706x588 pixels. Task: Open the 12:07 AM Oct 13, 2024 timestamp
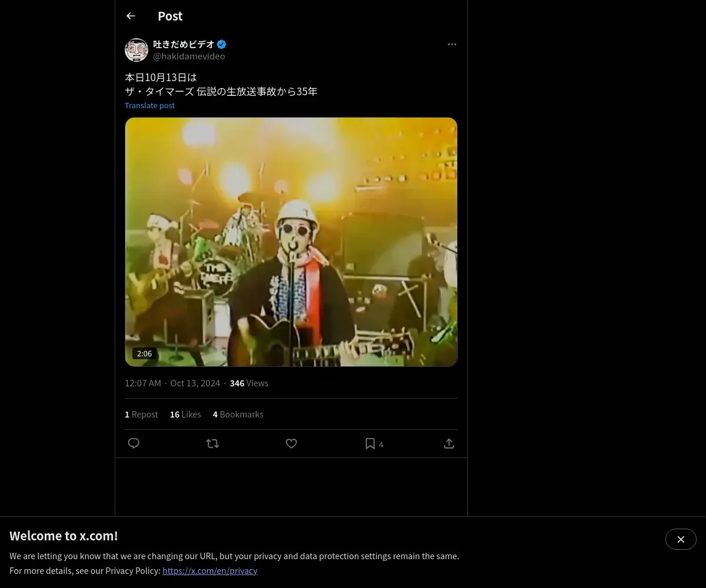click(x=172, y=383)
